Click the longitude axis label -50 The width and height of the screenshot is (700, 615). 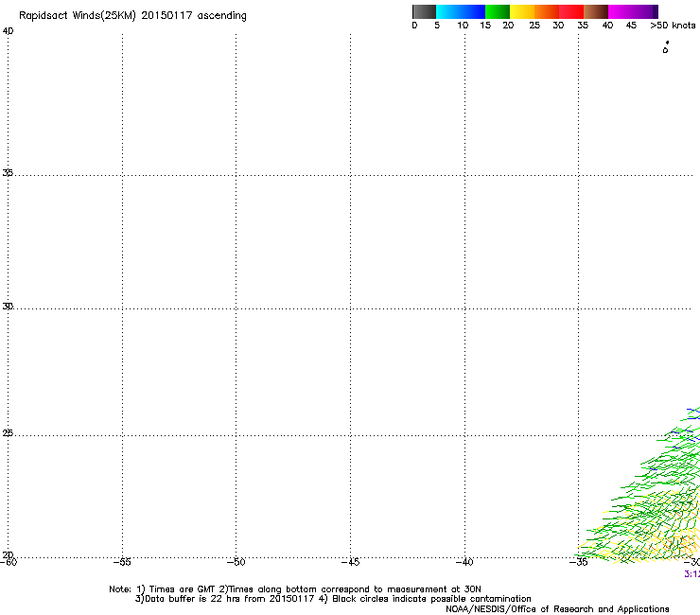[x=236, y=562]
